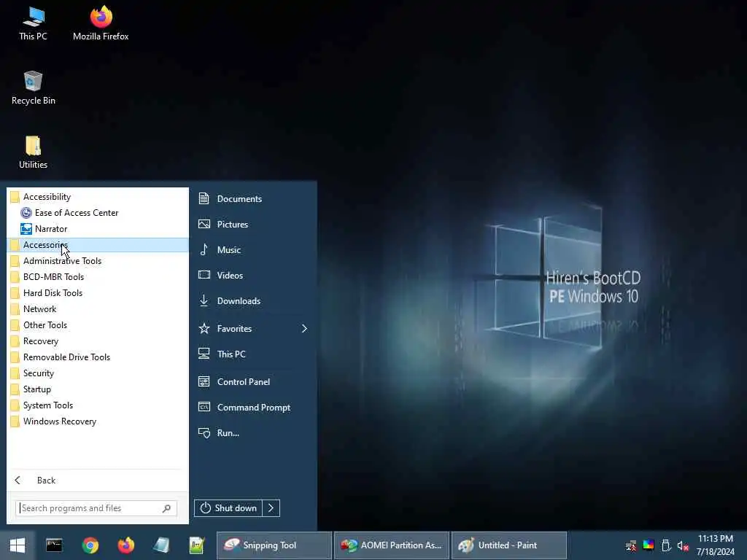This screenshot has width=747, height=560.
Task: Open command prompt icon on taskbar
Action: [x=54, y=545]
